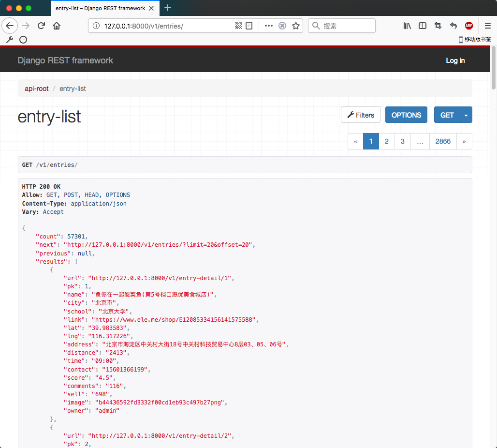Viewport: 497px width, 448px height.
Task: Send an OPTIONS request
Action: (406, 115)
